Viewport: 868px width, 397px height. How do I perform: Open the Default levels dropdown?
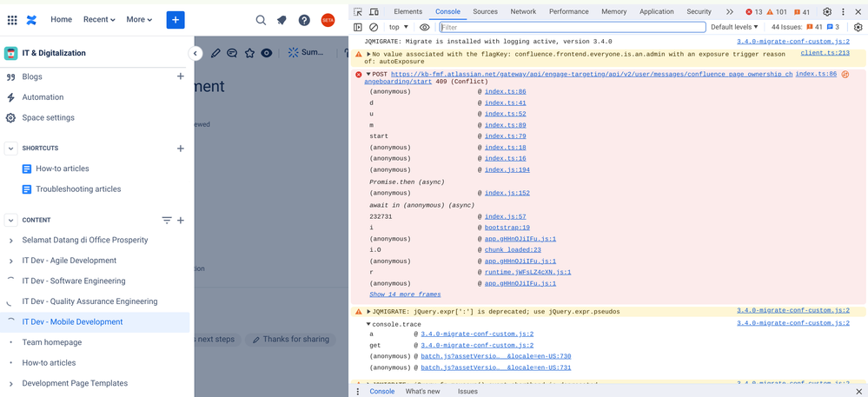[734, 27]
